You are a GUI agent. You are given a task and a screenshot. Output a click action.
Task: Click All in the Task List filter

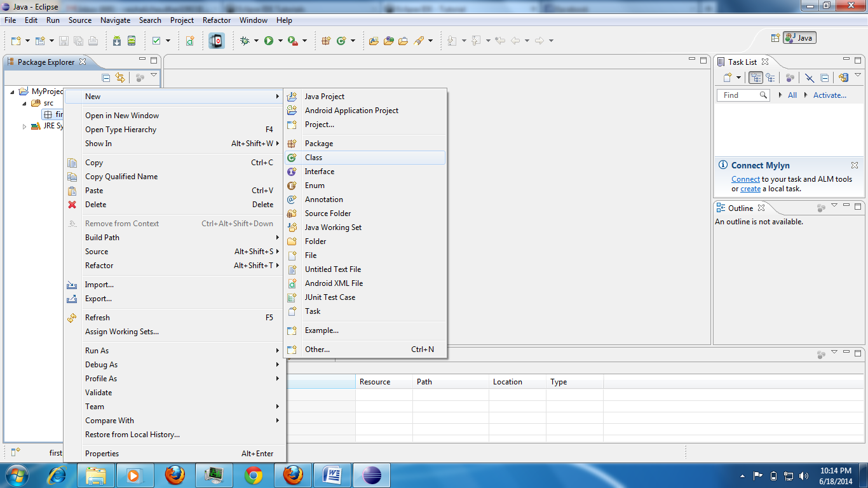[x=792, y=95]
